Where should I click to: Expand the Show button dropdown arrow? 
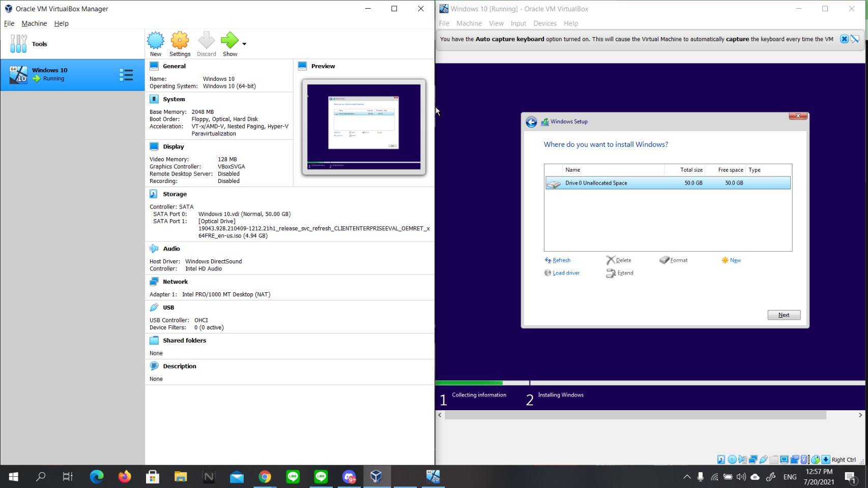(x=244, y=44)
